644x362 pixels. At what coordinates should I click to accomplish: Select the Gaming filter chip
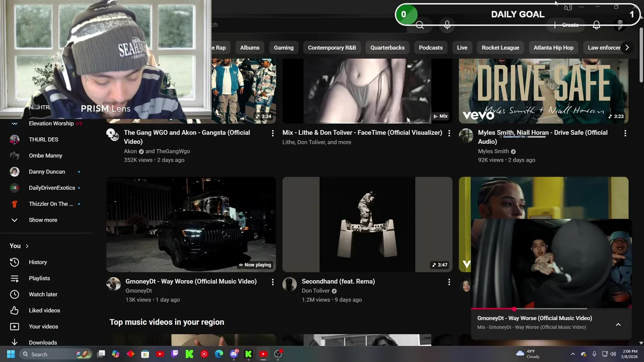click(x=284, y=48)
